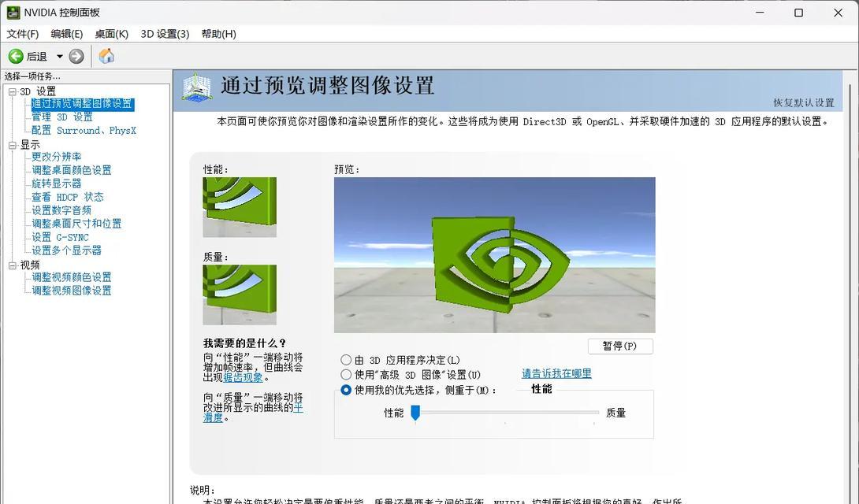859x504 pixels.
Task: Click 恢复默认设置 link
Action: 804,103
